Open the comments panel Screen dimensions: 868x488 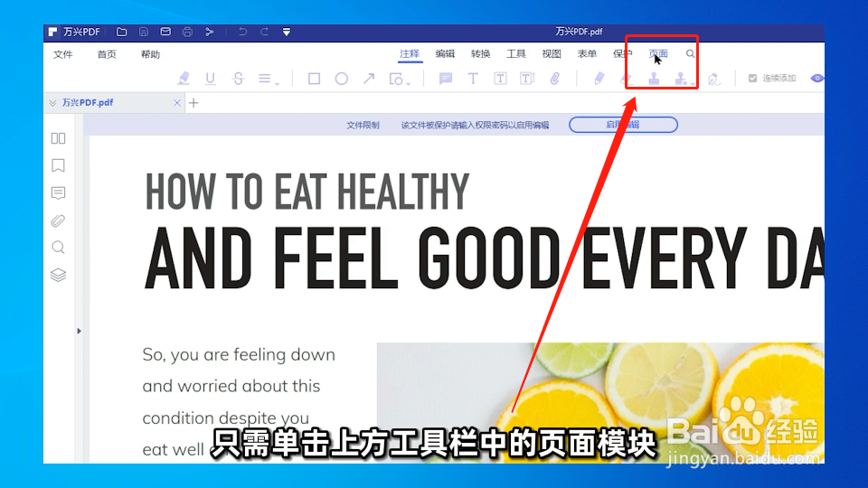58,193
